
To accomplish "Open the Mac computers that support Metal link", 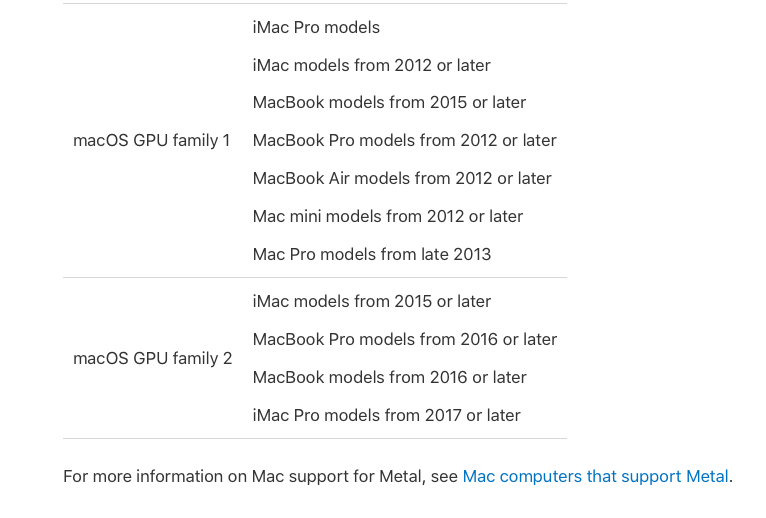I will click(x=595, y=477).
